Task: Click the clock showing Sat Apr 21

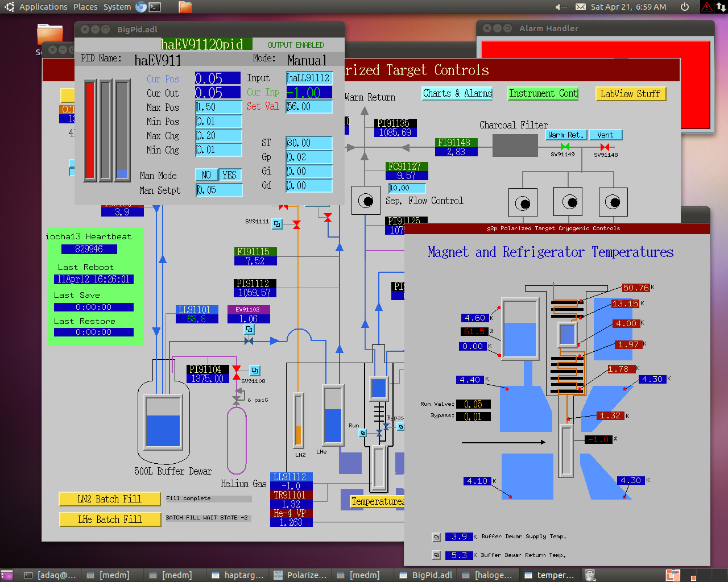Action: pyautogui.click(x=628, y=7)
